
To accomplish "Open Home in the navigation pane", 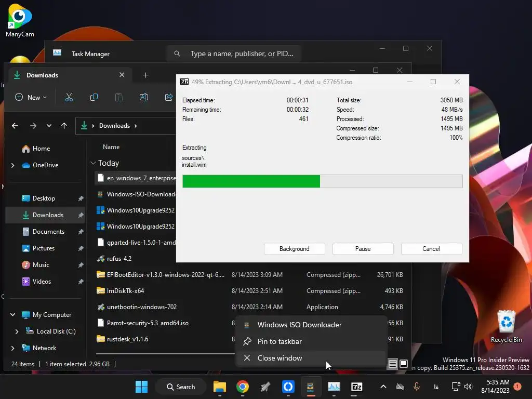I will (41, 149).
